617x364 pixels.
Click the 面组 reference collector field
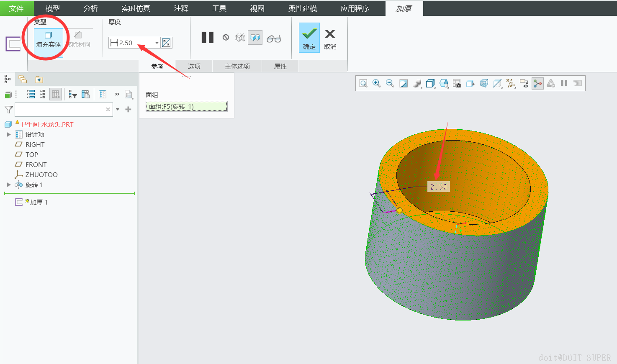[187, 107]
